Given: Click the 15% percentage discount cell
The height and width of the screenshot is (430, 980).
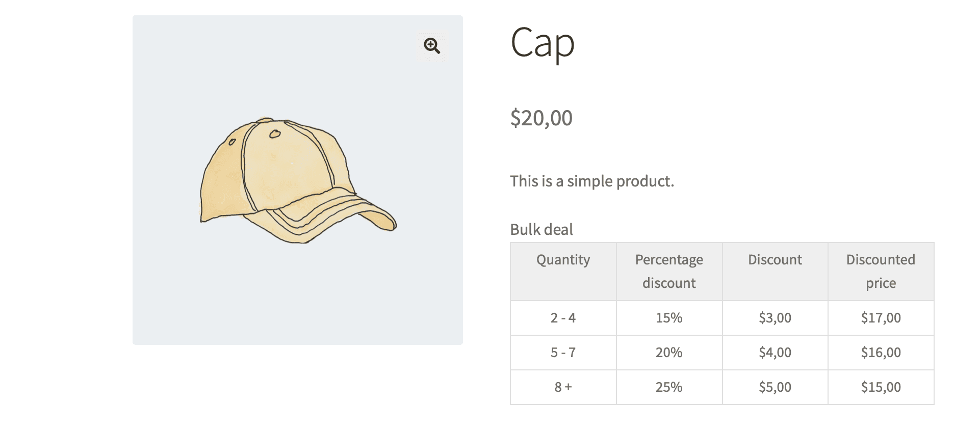Looking at the screenshot, I should 669,318.
